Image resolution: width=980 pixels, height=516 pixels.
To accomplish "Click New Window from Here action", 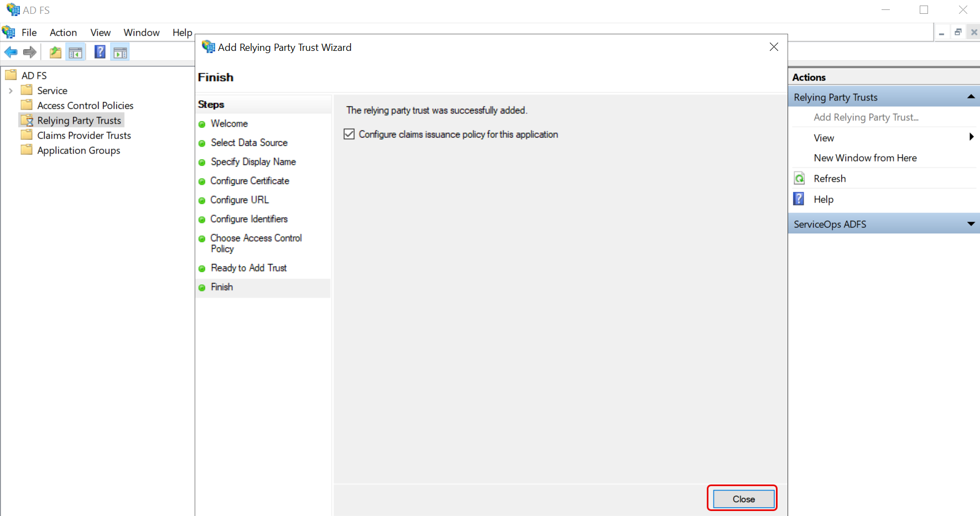I will click(x=865, y=158).
